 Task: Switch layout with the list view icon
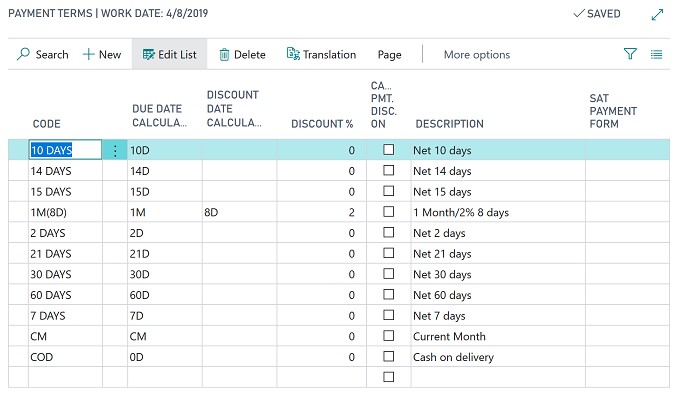pos(656,54)
